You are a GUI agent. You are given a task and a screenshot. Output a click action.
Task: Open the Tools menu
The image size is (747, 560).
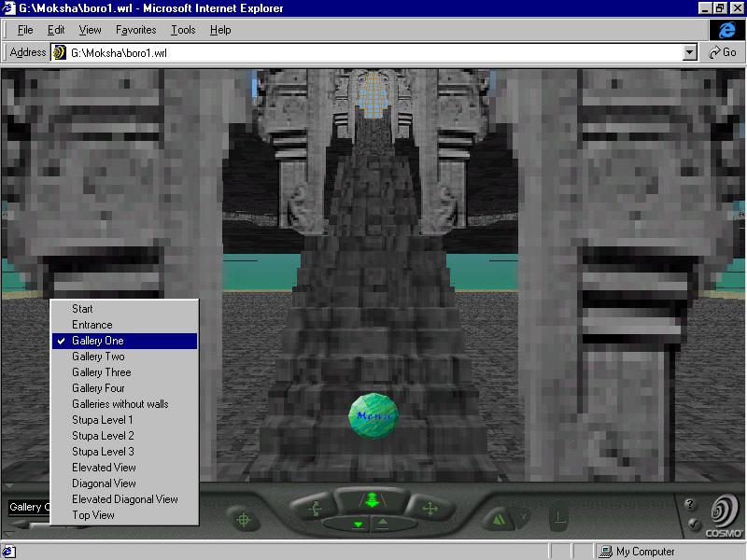click(183, 30)
